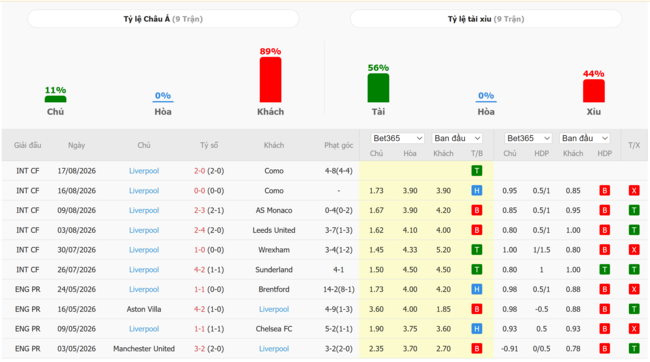Click the green T T/X badge in Aston Villa row
Screen dimensions: 650x362
pyautogui.click(x=634, y=309)
